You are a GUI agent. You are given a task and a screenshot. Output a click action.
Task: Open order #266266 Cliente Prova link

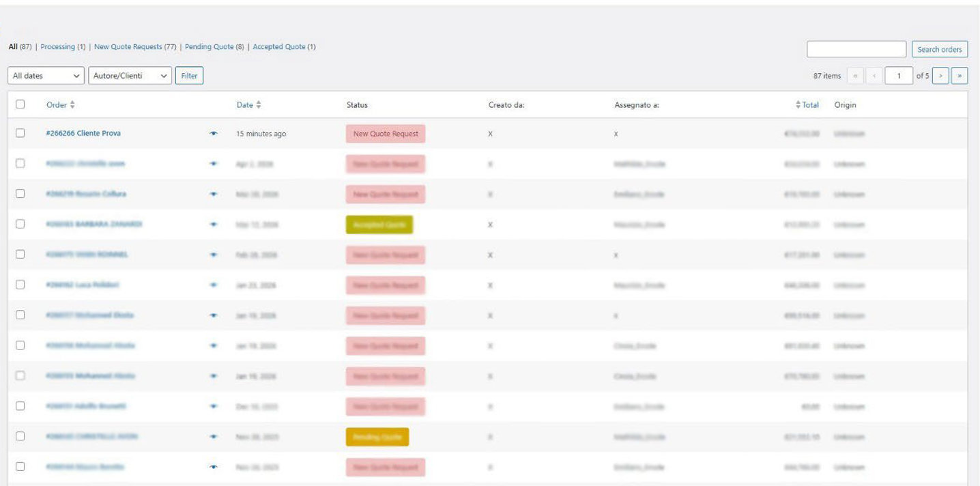coord(83,133)
